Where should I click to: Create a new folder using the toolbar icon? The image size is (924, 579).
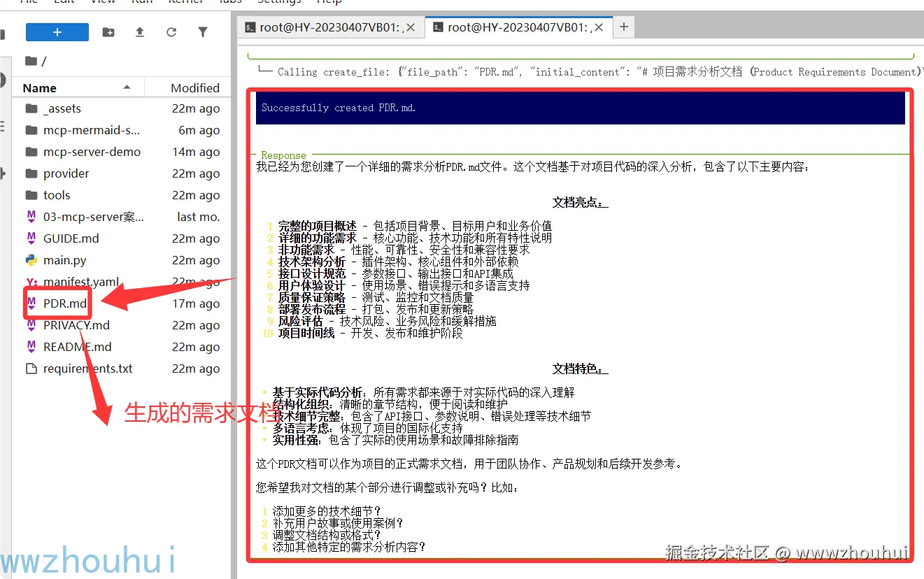108,32
